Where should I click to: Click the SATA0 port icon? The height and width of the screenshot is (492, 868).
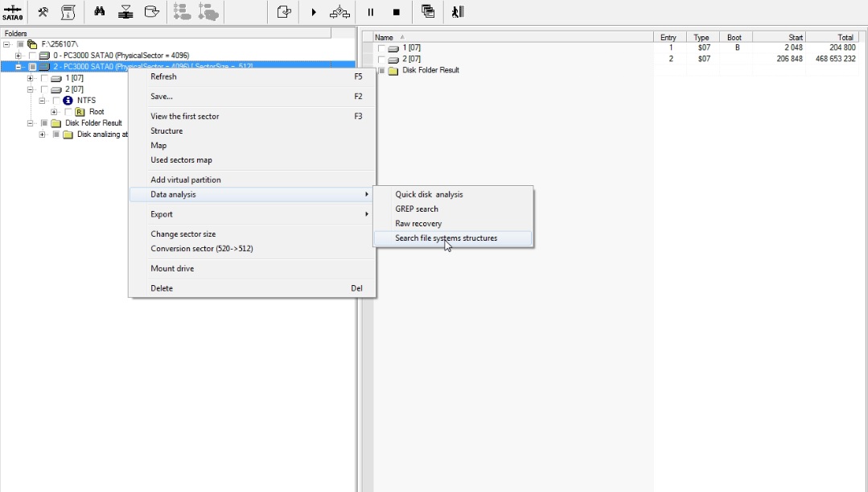coord(12,12)
